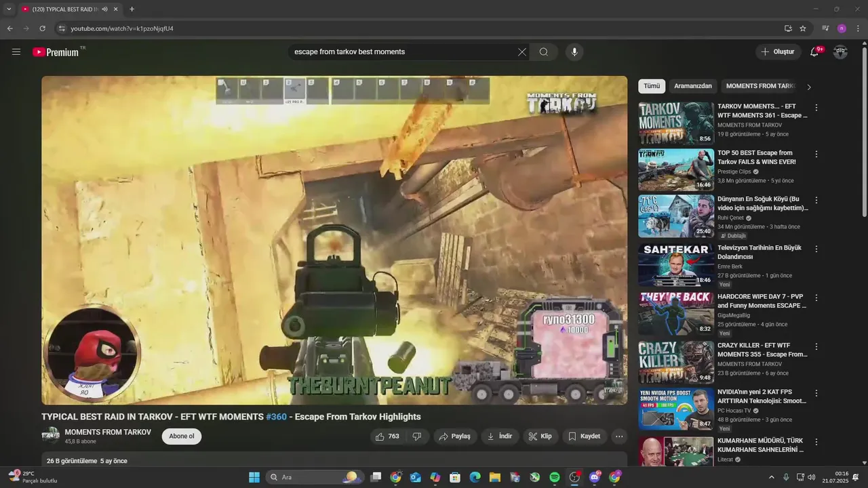Open MOMENTS FROM TARKOV channel name

click(x=108, y=432)
